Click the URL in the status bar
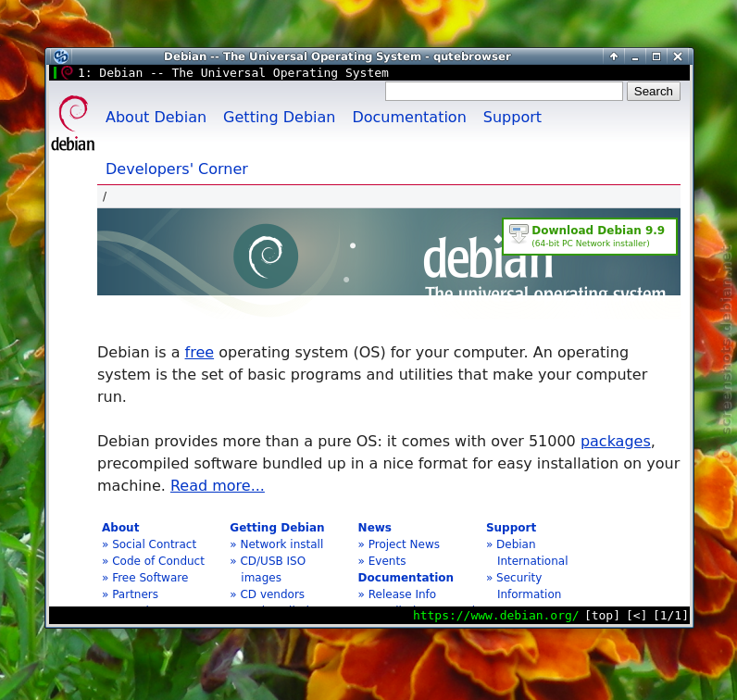 [495, 616]
